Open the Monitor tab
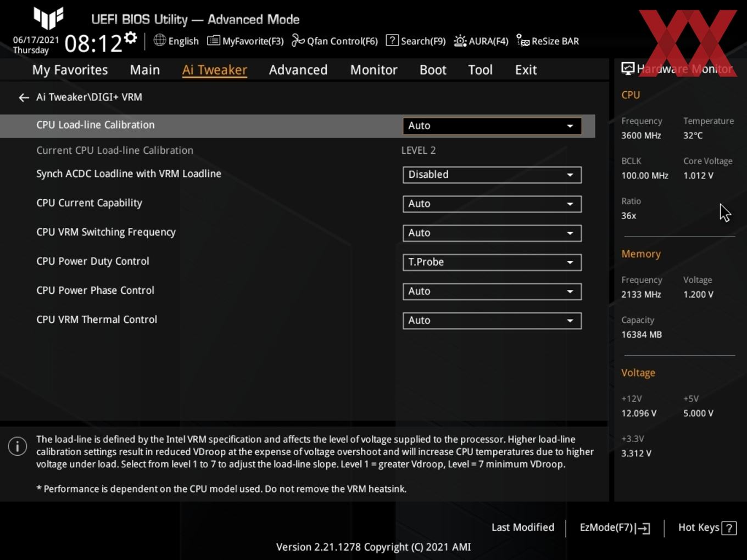 (x=374, y=70)
